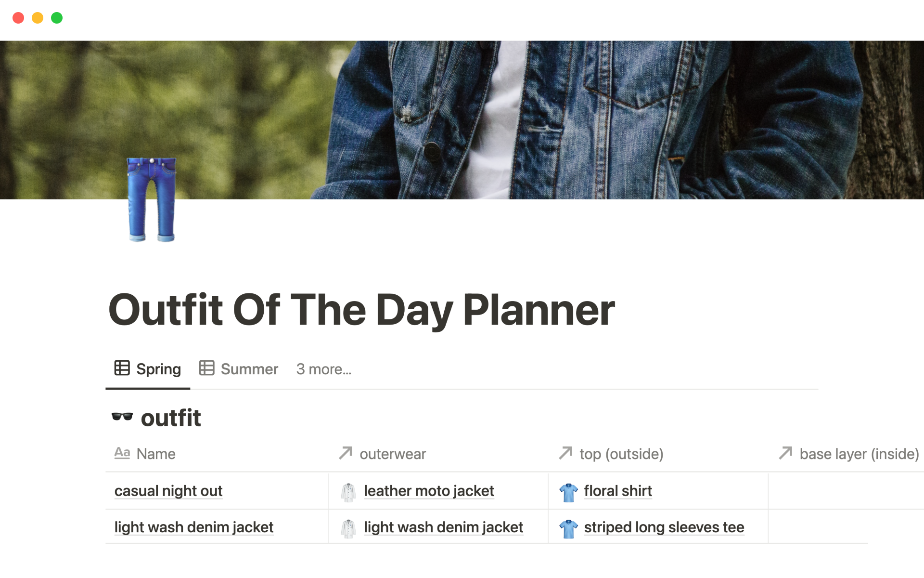Open the striped long sleeves tee page
This screenshot has width=924, height=578.
coord(664,527)
